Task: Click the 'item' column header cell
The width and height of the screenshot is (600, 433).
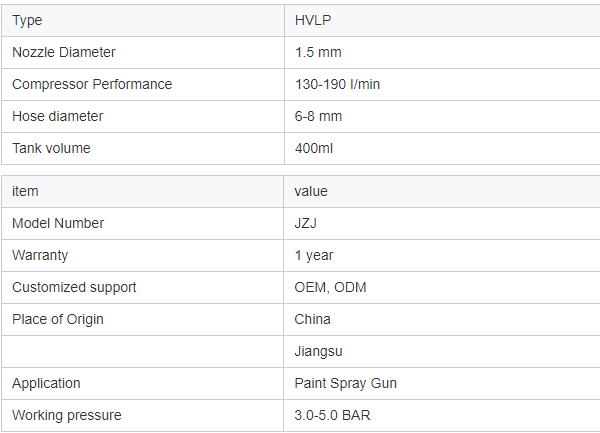Action: coord(25,191)
